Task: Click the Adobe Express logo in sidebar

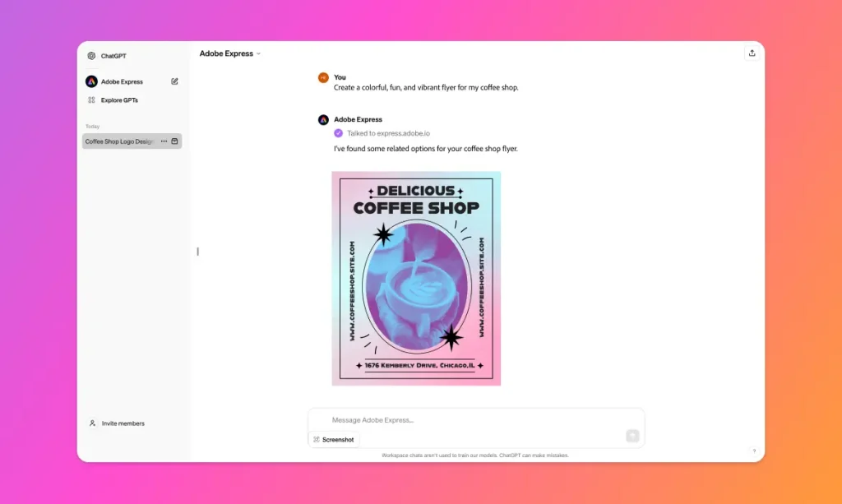Action: coord(91,81)
